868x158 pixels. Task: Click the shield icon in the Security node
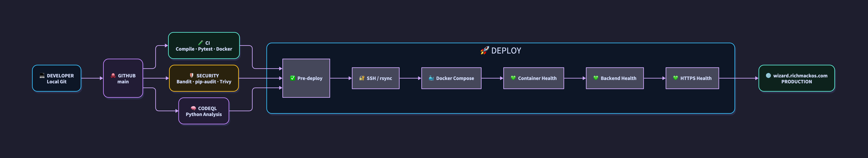tap(191, 76)
